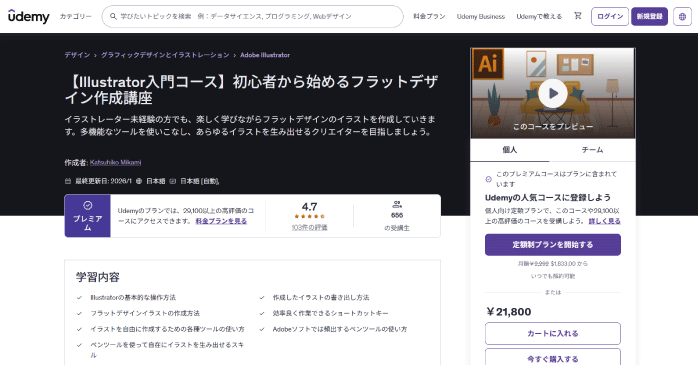Focus the course search field
This screenshot has height=365, width=698.
(252, 16)
